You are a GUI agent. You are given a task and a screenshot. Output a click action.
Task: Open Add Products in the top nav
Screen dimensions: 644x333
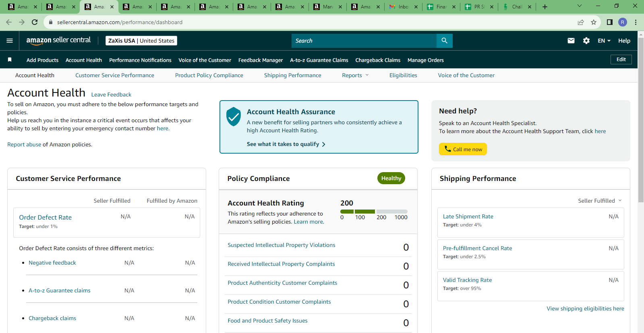click(x=42, y=60)
